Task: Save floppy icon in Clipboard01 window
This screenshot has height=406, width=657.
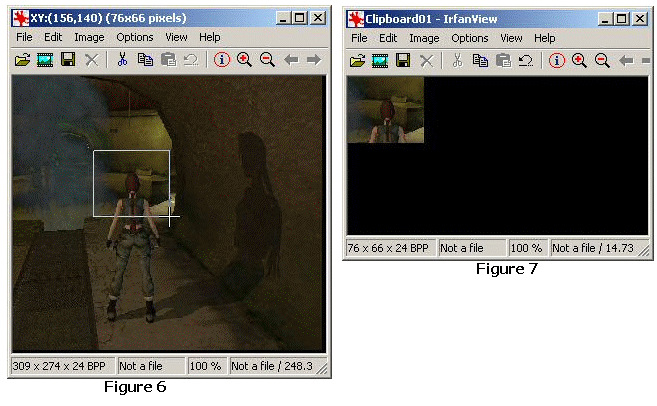Action: (403, 60)
